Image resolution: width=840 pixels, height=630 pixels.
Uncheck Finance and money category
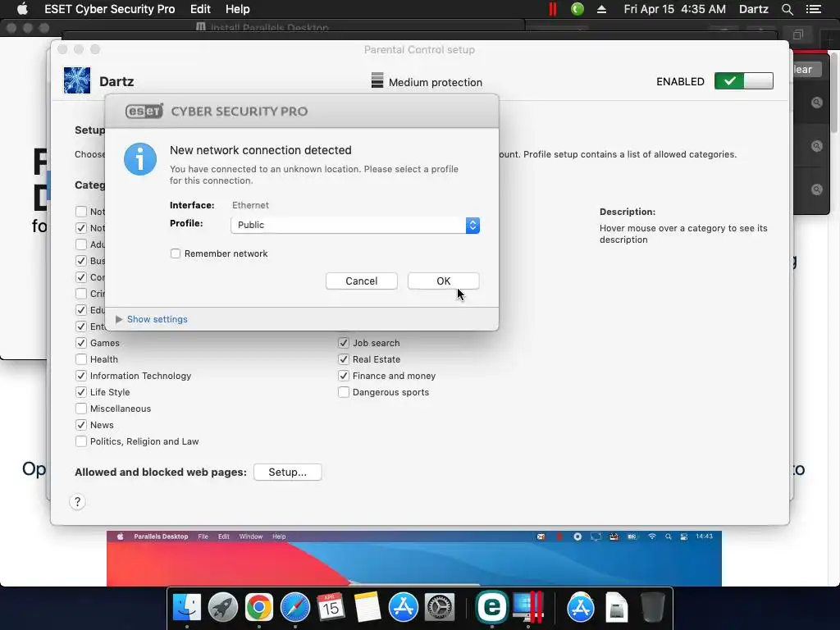[344, 376]
